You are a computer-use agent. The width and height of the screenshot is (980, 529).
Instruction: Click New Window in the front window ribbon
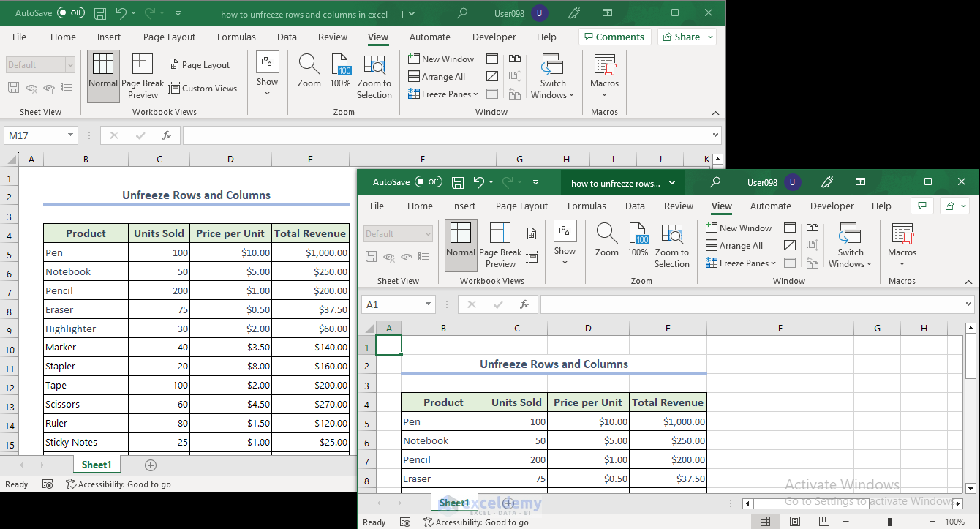[x=739, y=228]
